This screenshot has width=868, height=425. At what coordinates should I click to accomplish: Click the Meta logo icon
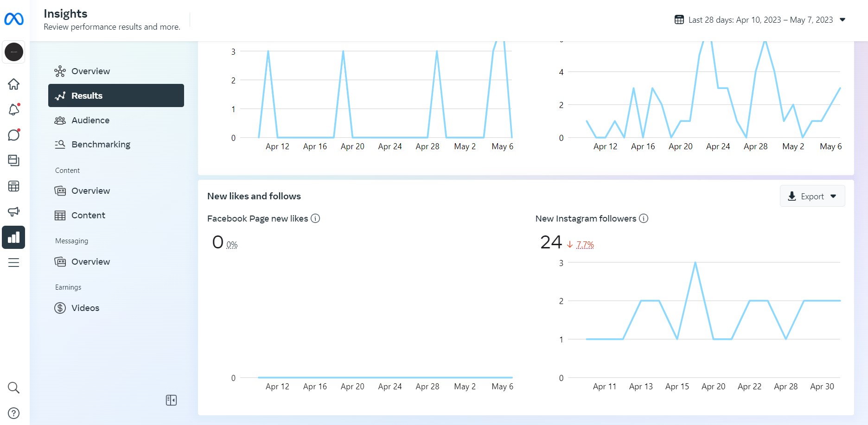pos(14,19)
